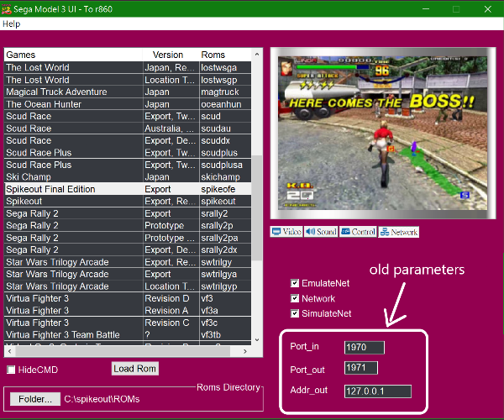Click the Load Rom button
The image size is (504, 420).
(x=135, y=369)
